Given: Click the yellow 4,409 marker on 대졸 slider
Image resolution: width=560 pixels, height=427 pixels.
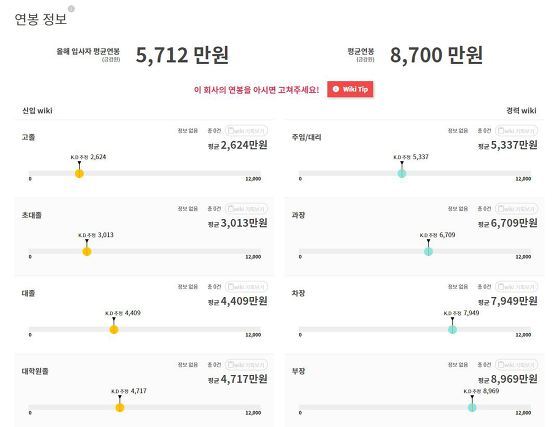Looking at the screenshot, I should pyautogui.click(x=114, y=330).
